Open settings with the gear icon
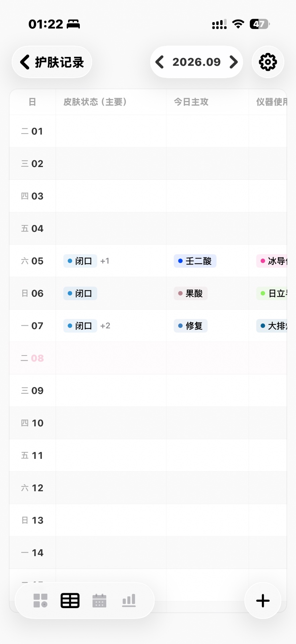Screen dimensions: 296x644 point(268,62)
